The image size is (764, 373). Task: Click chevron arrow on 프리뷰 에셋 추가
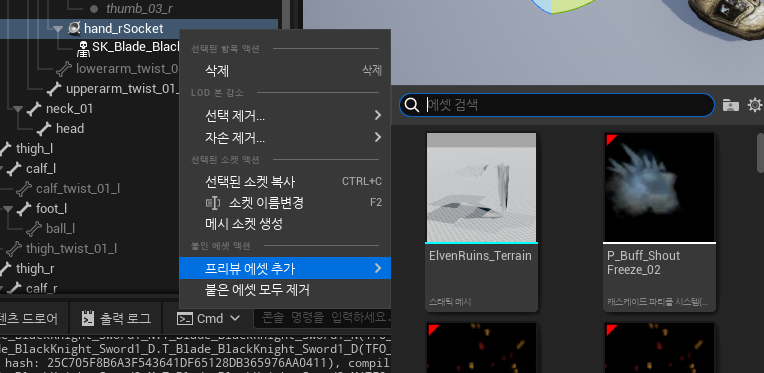(x=378, y=268)
